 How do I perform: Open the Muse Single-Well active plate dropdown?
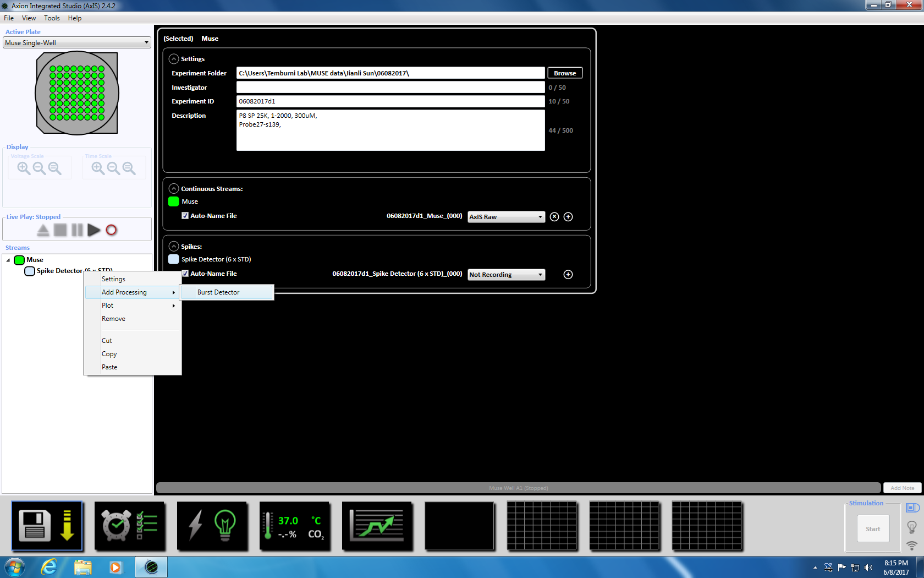pos(77,43)
